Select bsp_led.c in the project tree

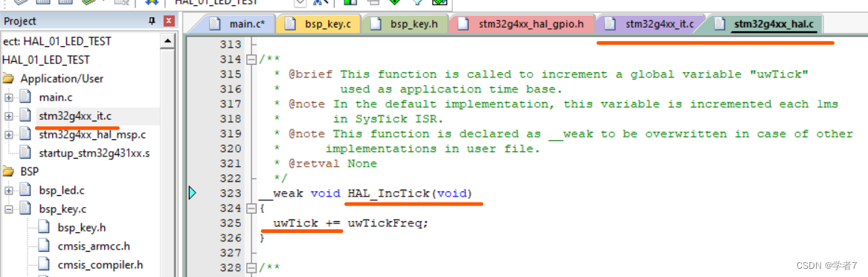62,191
